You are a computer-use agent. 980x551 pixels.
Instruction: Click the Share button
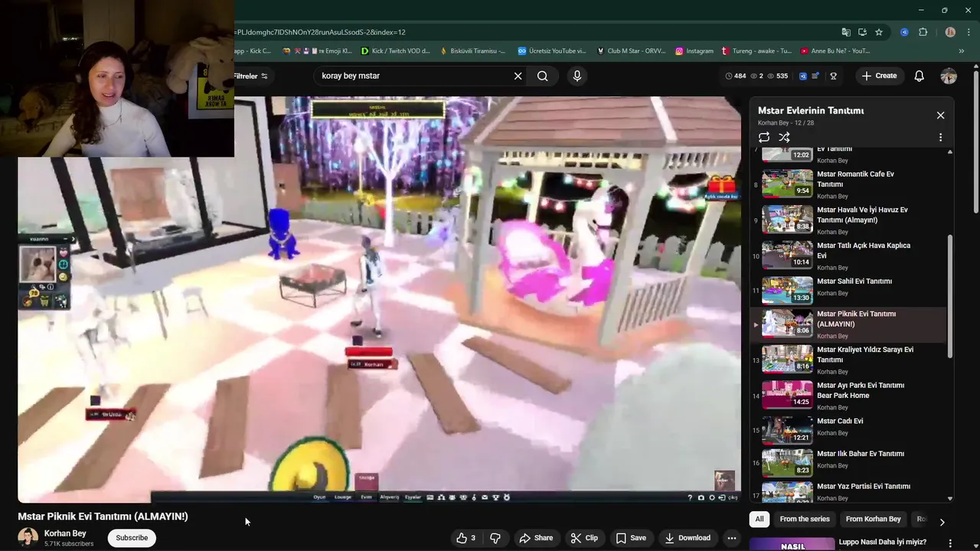[x=536, y=538]
